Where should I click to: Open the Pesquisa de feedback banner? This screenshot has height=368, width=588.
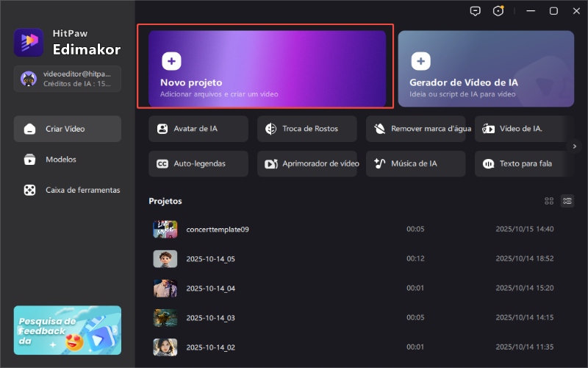[68, 330]
